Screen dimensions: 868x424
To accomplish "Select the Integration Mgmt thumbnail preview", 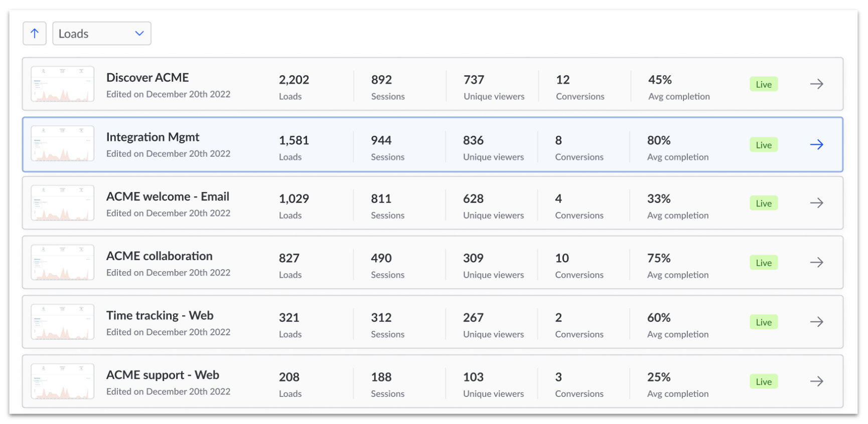I will click(x=63, y=144).
